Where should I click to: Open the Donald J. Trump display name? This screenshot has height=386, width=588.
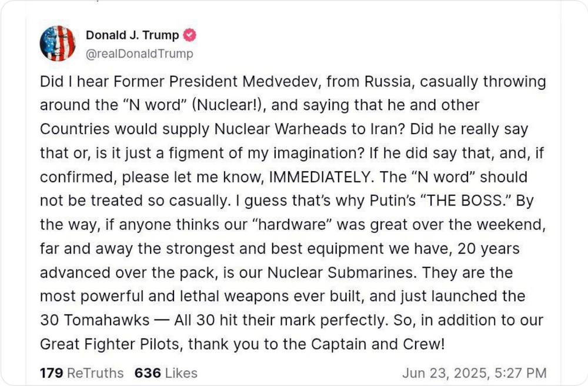(132, 35)
